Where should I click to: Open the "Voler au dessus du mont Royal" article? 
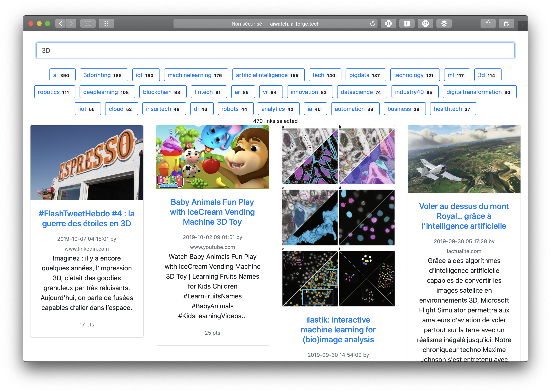click(464, 216)
